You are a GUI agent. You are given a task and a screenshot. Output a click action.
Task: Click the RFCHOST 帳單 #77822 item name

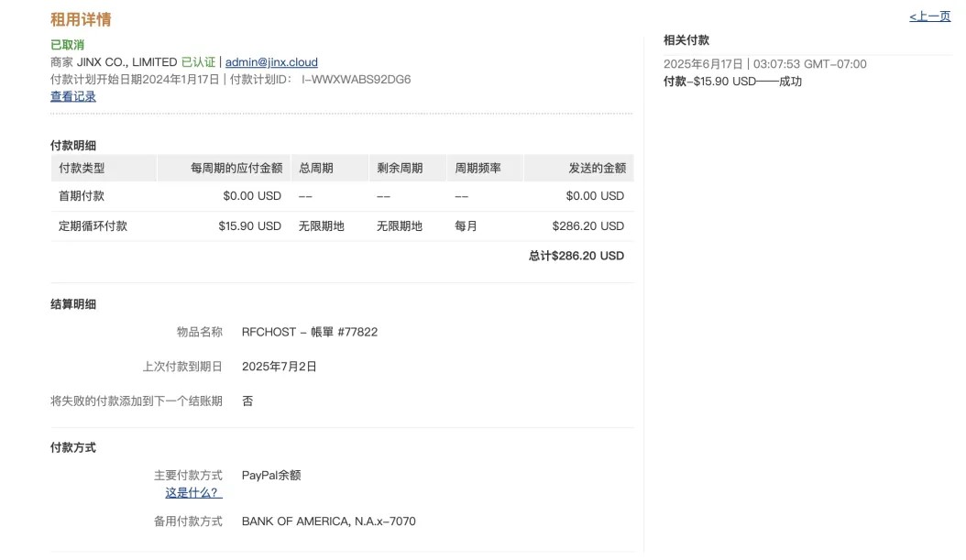click(x=309, y=333)
